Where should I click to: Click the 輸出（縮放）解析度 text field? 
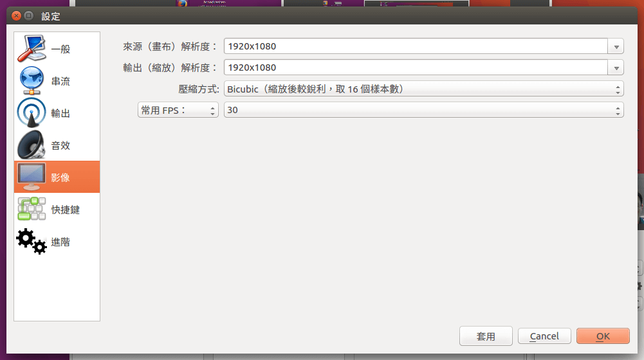415,68
